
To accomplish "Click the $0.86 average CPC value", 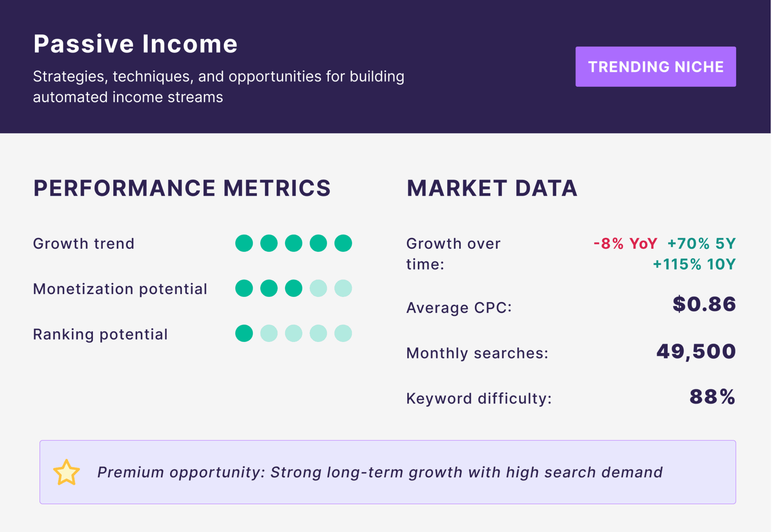I will (704, 304).
